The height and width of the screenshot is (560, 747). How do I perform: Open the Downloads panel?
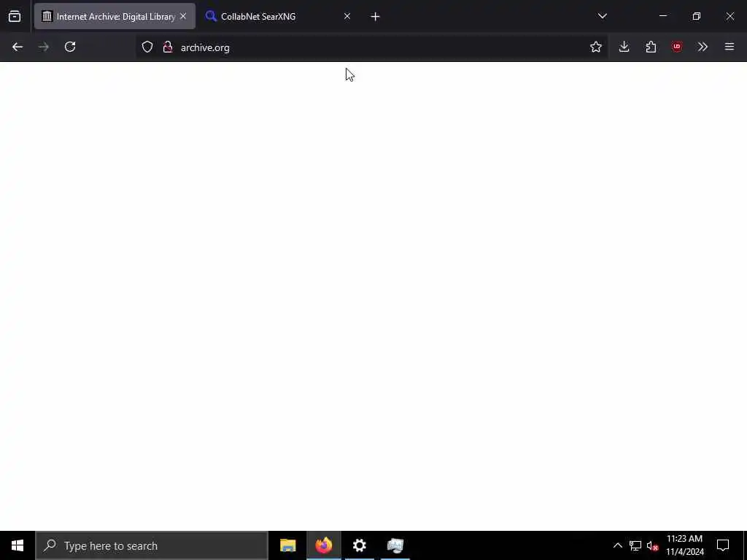624,47
